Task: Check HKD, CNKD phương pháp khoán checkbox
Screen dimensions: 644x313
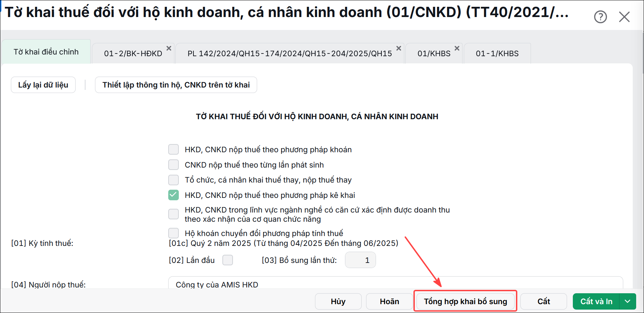Action: coord(174,149)
